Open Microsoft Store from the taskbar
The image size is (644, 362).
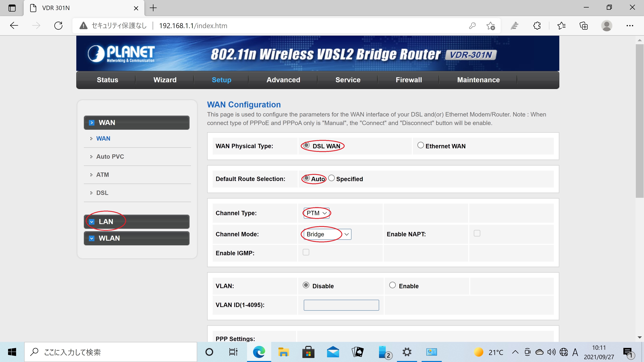[308, 352]
